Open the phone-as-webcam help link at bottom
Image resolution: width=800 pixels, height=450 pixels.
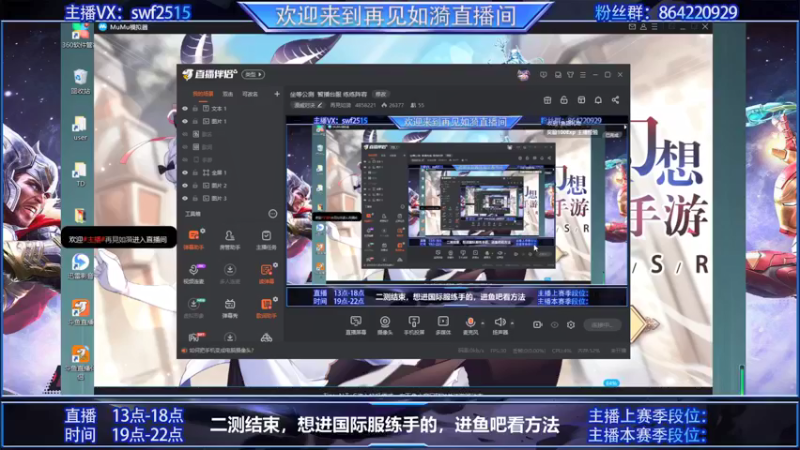pos(221,351)
